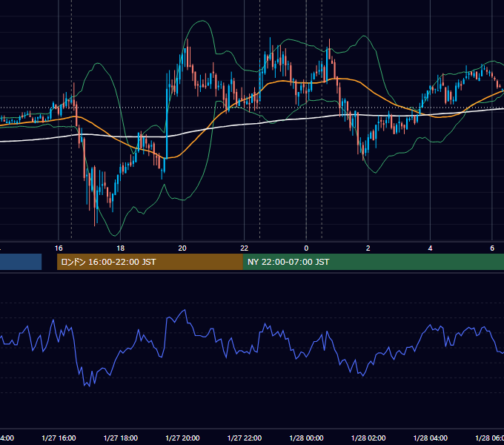Viewport: 504px width, 445px height.
Task: Click the 1/28 00:00 time axis label
Action: click(x=306, y=438)
